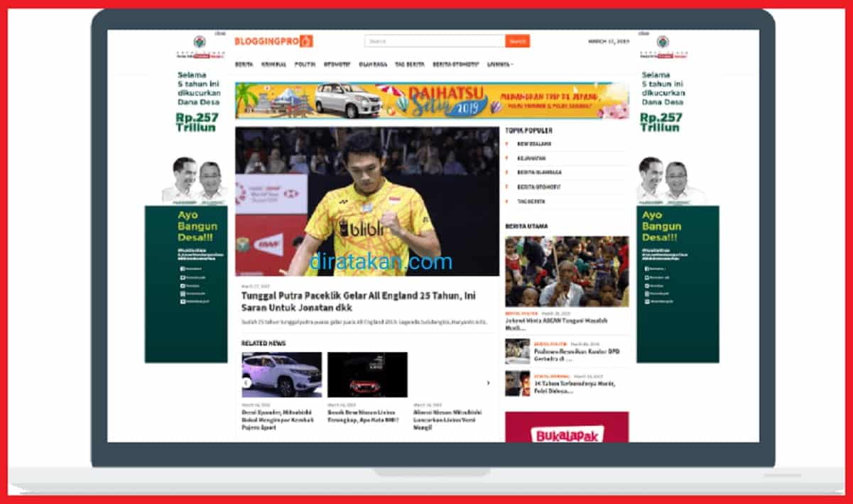Open the Berita Otomotif topic in Topik Populer
Image resolution: width=853 pixels, height=504 pixels.
tap(538, 187)
